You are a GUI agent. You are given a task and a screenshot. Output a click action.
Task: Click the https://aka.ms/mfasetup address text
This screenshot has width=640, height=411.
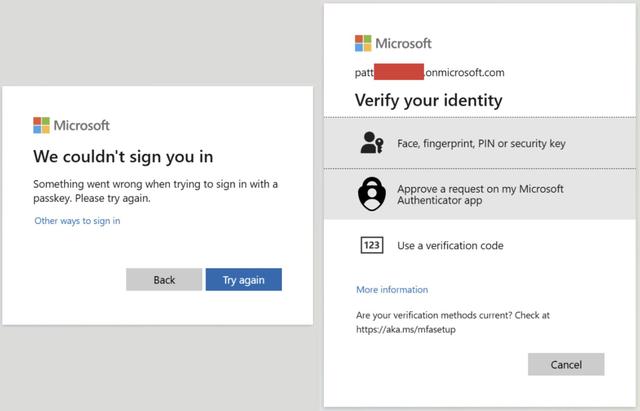[406, 329]
